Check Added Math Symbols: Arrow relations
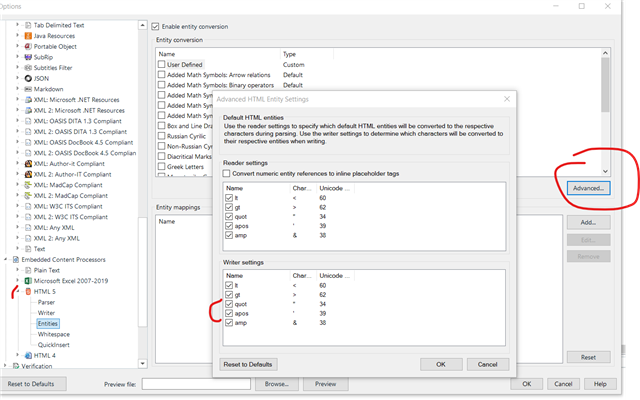Viewport: 640px width, 400px height. 162,75
